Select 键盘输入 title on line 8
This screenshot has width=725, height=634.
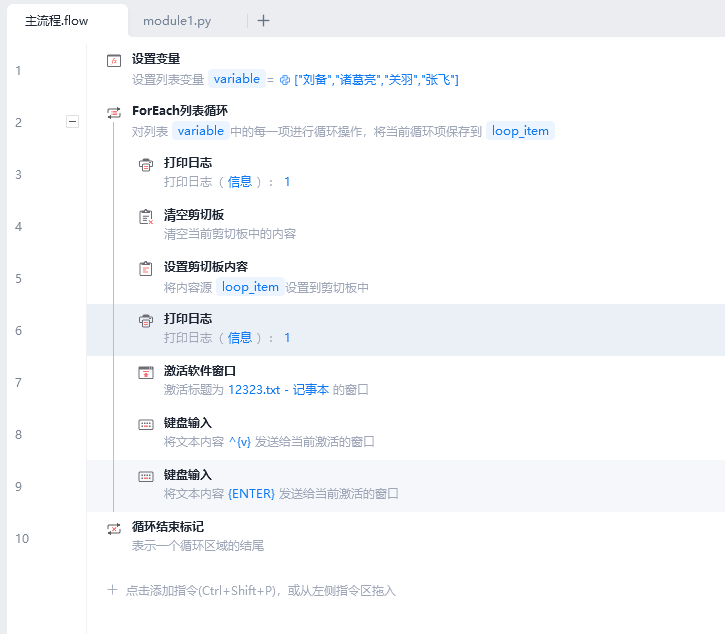pyautogui.click(x=188, y=423)
